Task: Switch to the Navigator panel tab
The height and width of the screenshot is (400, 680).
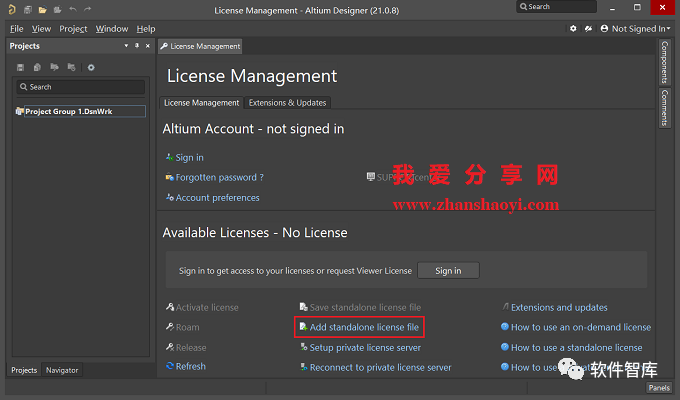Action: point(62,370)
